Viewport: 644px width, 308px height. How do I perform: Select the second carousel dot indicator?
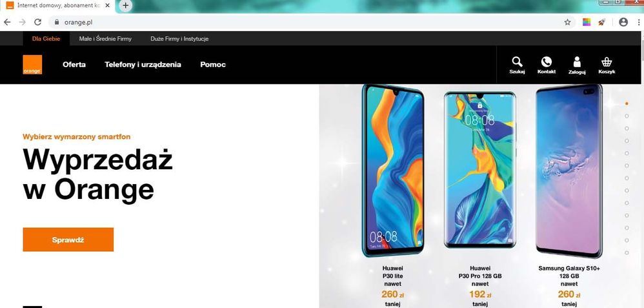(627, 116)
